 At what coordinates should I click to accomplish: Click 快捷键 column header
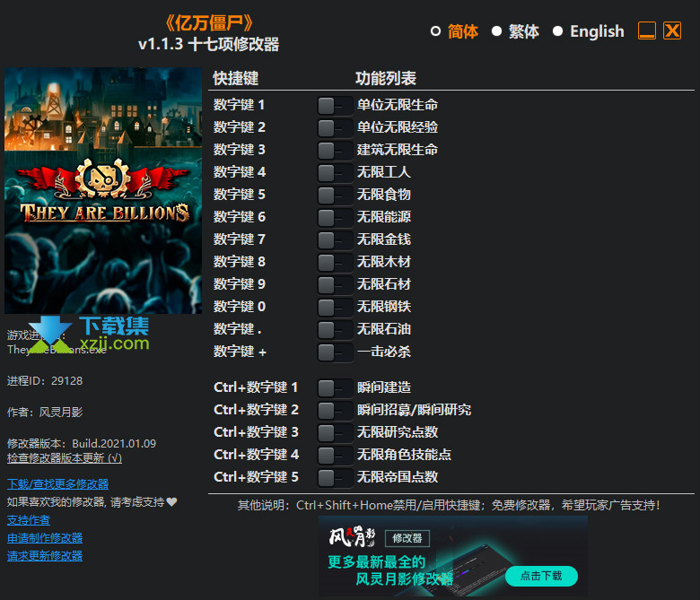(x=236, y=79)
